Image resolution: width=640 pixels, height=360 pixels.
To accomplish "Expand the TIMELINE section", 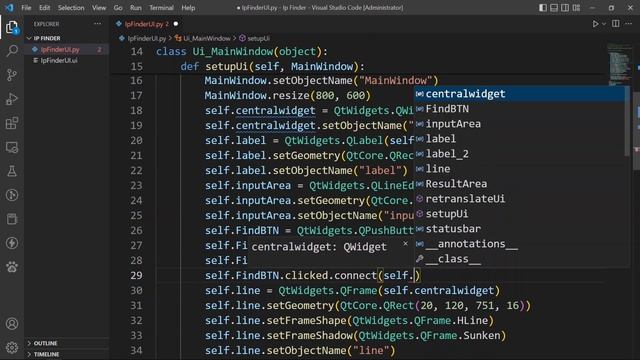I will click(46, 354).
